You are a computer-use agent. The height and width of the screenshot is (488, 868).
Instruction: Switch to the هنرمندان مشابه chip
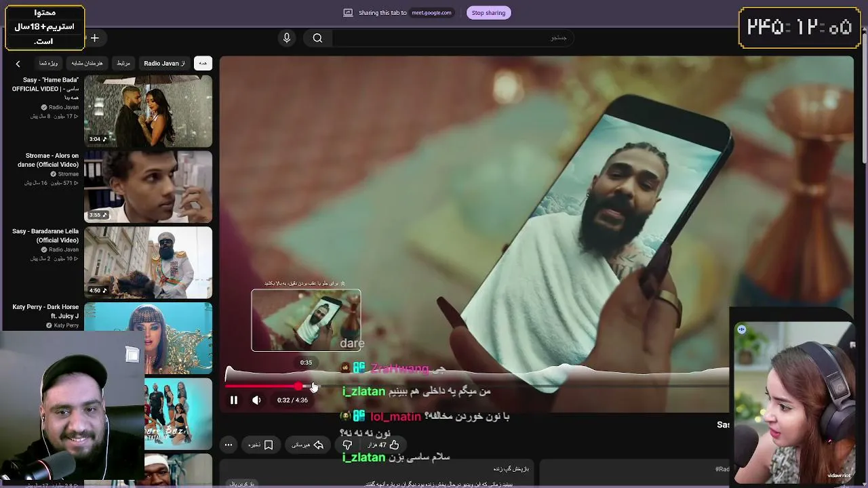click(x=87, y=63)
